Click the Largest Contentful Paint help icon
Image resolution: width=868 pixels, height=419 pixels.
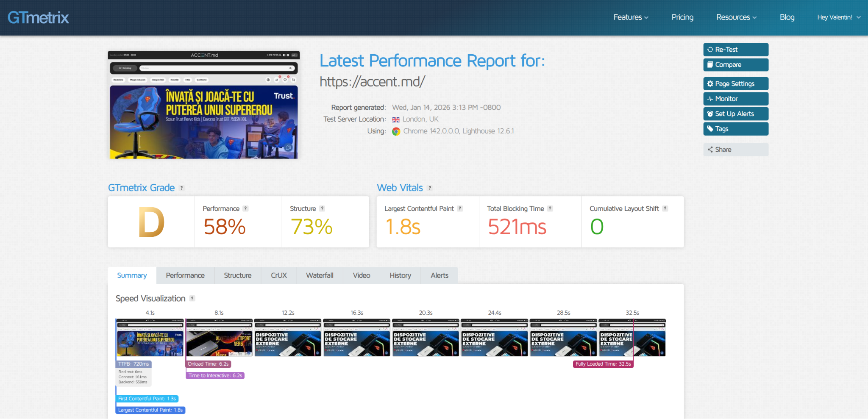pos(460,208)
